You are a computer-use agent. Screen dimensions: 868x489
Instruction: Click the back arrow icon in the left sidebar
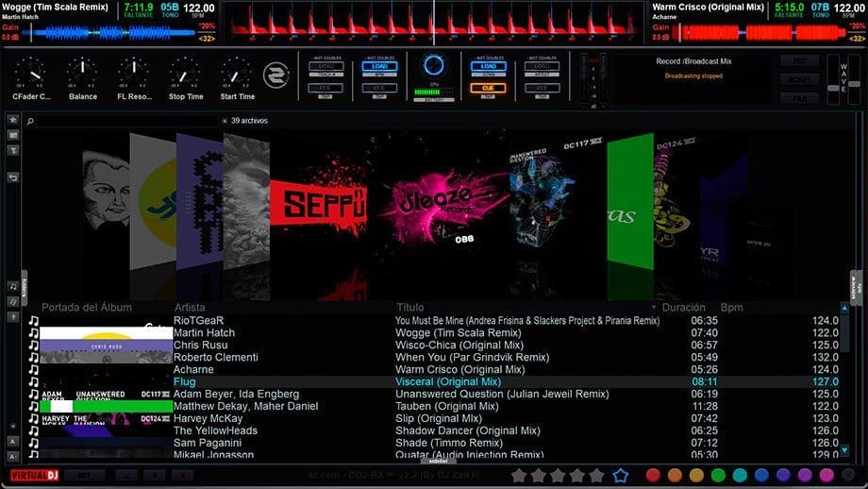[13, 177]
